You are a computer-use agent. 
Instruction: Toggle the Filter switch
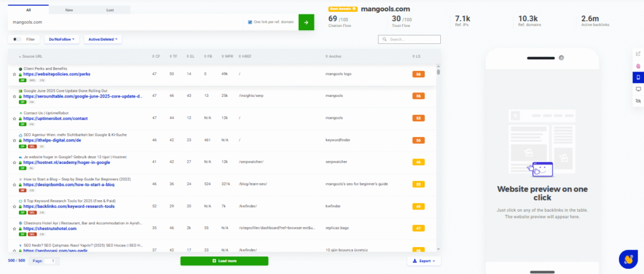click(17, 40)
